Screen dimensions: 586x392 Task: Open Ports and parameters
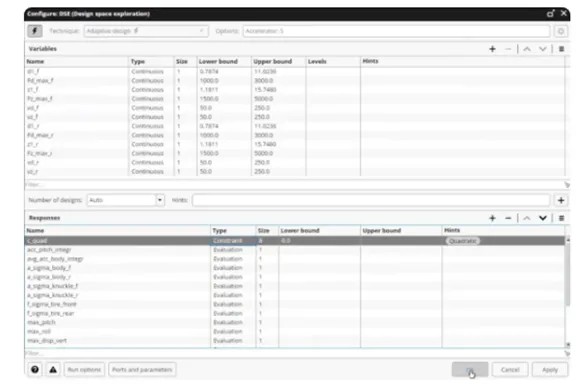coord(142,370)
